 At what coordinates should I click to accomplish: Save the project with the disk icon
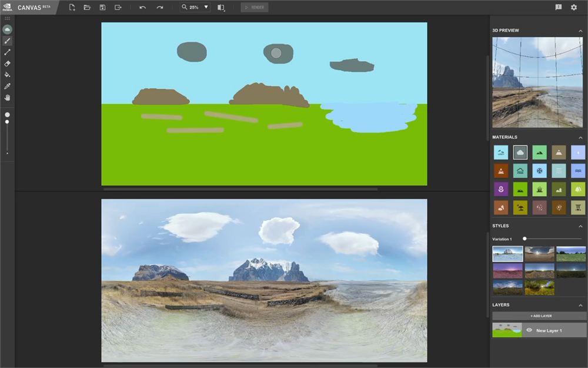pyautogui.click(x=102, y=7)
